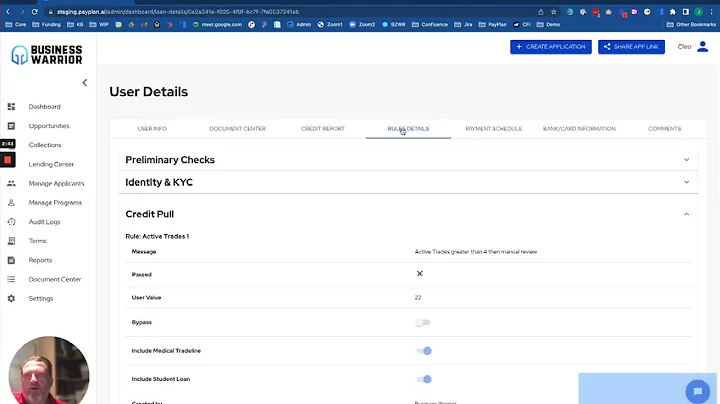Expand the Identity & KYC section
Viewport: 720px width, 404px height.
pyautogui.click(x=686, y=182)
